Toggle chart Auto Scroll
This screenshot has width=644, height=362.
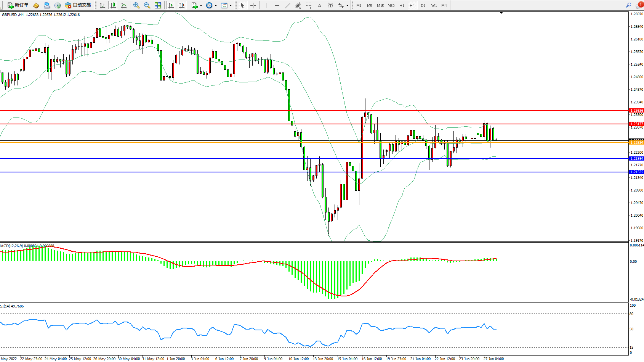tap(171, 5)
